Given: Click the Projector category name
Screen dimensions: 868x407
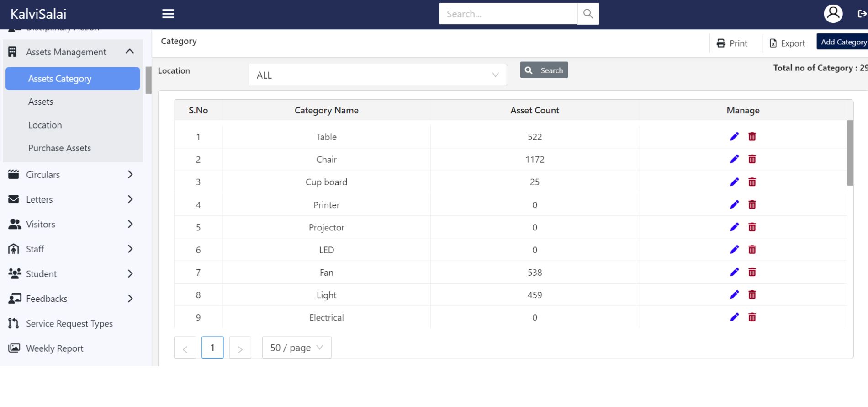Looking at the screenshot, I should click(326, 227).
